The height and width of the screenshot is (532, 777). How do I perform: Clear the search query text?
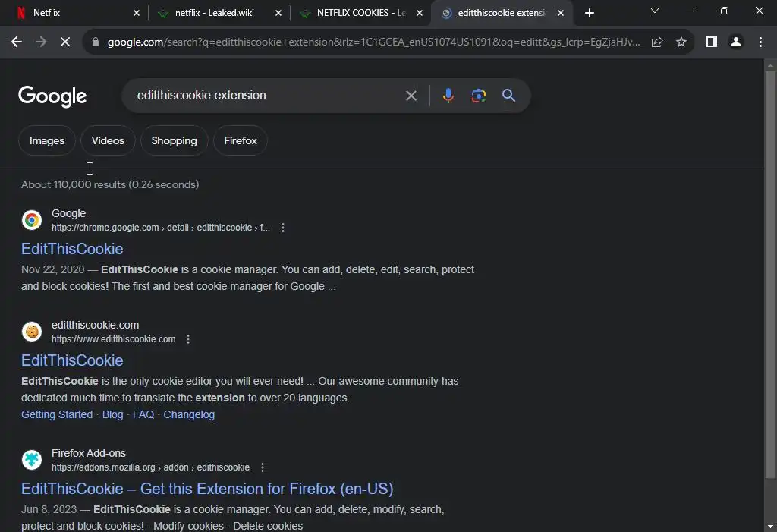click(411, 96)
